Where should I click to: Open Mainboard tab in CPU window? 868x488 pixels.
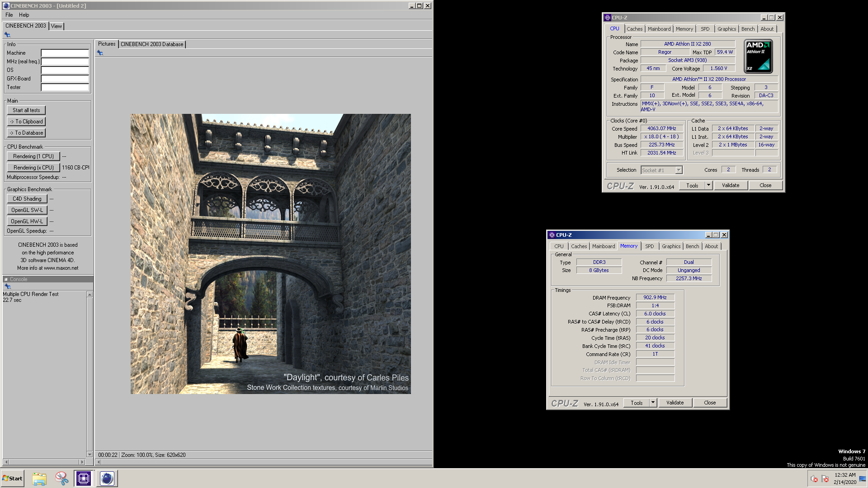[659, 29]
